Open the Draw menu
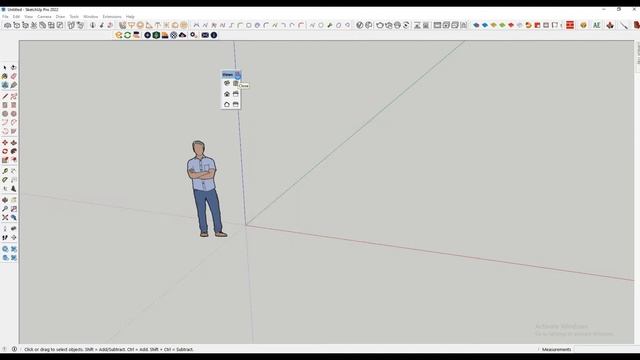Image resolution: width=640 pixels, height=360 pixels. [x=60, y=17]
